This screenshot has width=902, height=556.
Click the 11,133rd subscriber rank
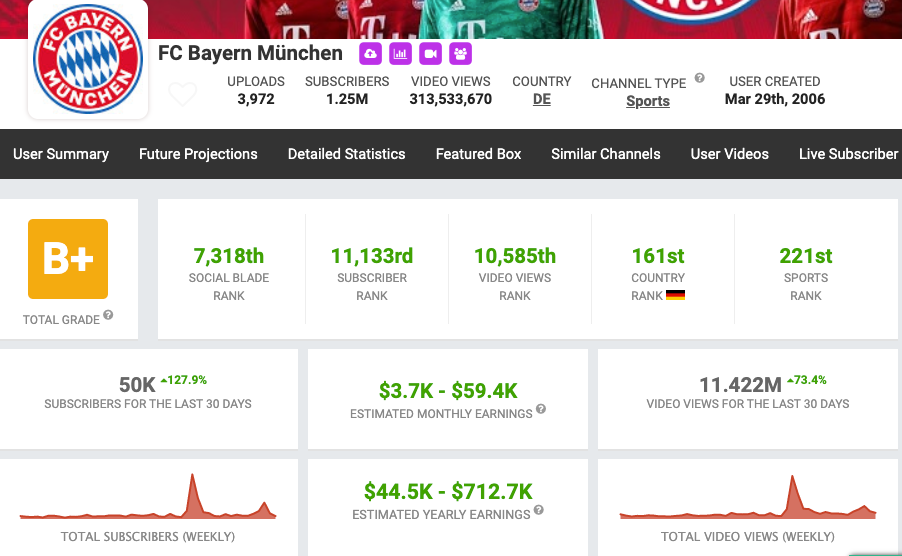(372, 256)
